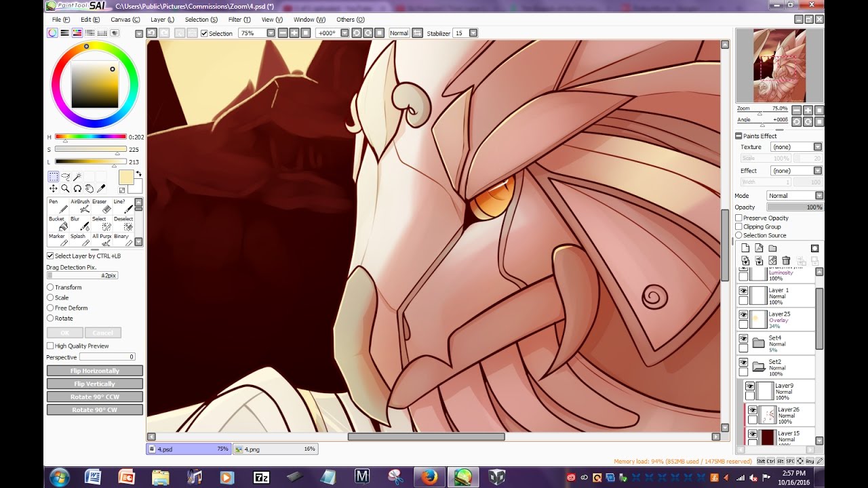Show the color wheel panel
The image size is (868, 488).
click(x=53, y=33)
